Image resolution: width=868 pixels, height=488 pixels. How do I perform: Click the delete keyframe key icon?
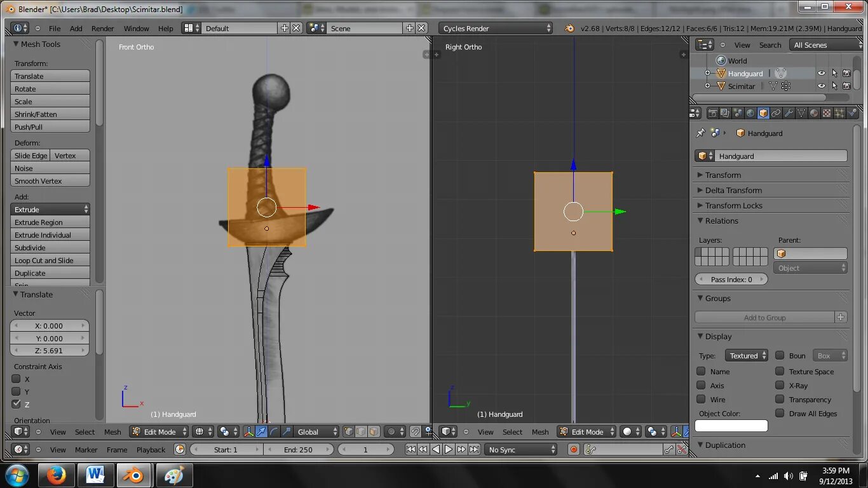click(x=682, y=449)
